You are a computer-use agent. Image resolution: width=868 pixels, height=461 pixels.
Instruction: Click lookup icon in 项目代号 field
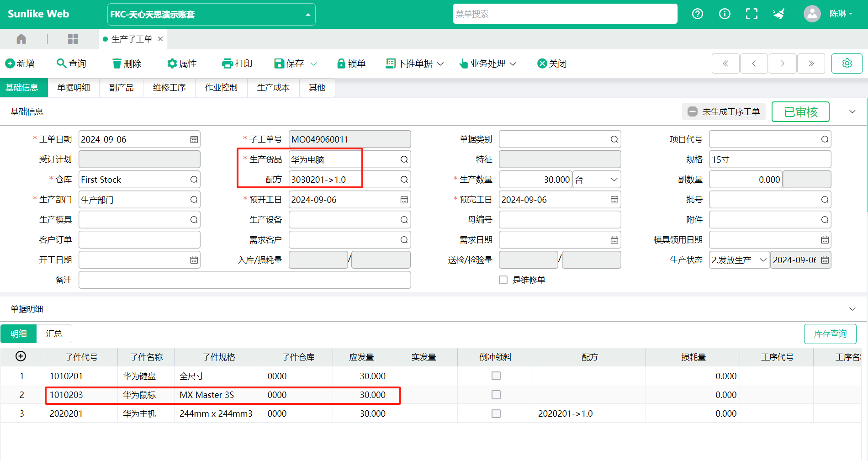[825, 139]
